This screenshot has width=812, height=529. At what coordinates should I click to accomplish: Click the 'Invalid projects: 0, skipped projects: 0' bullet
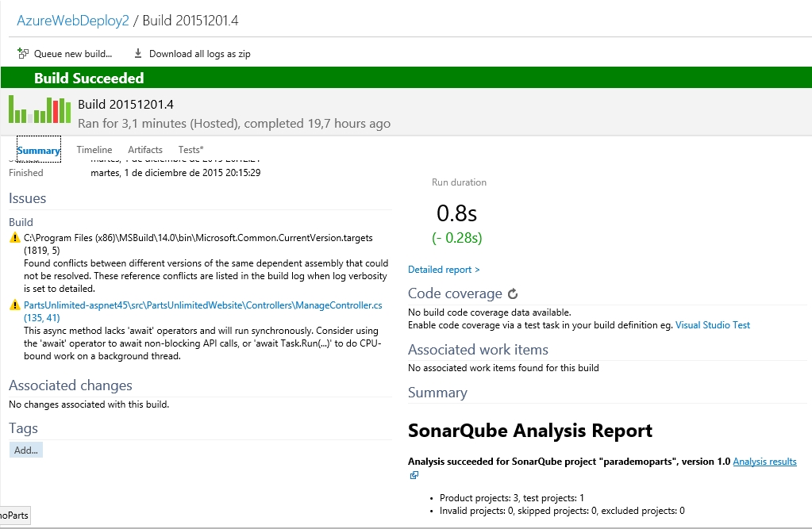click(562, 511)
